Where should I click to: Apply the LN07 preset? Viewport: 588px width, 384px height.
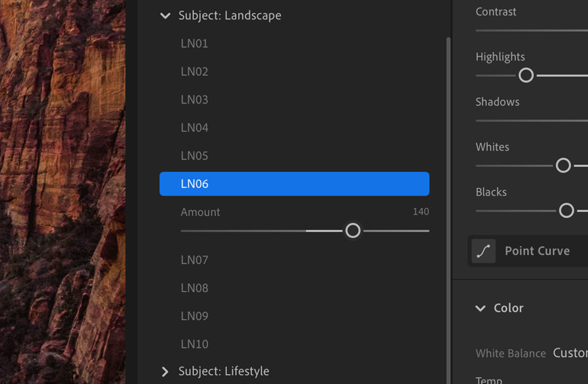pyautogui.click(x=194, y=259)
